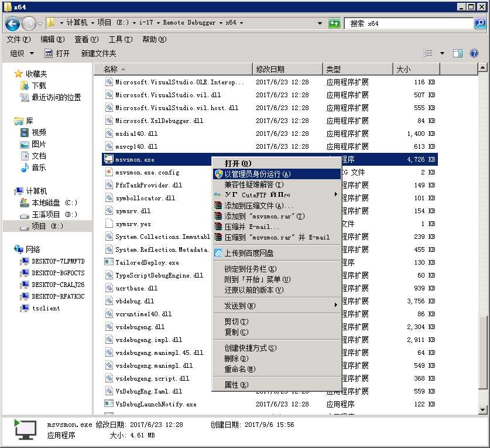
Task: Sort by the 大小 column header
Action: tap(416, 69)
